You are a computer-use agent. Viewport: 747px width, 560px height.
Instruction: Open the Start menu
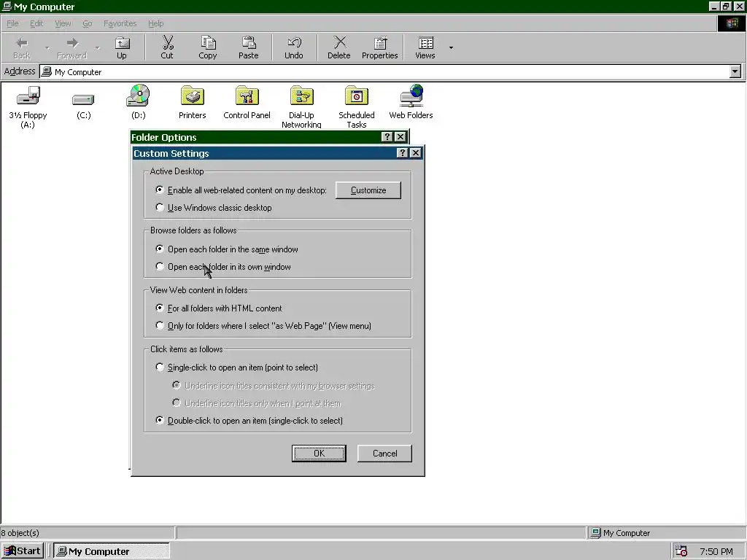point(23,551)
